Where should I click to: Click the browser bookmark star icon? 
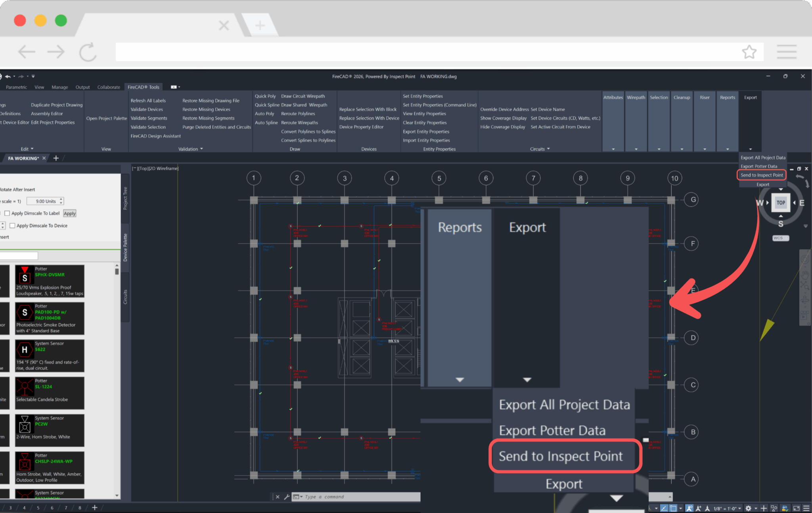pyautogui.click(x=749, y=52)
